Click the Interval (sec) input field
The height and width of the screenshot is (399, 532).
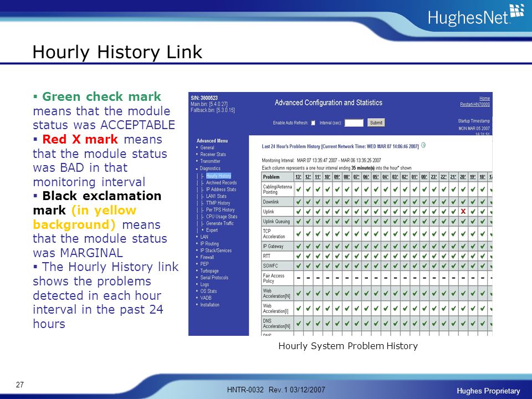coord(354,123)
